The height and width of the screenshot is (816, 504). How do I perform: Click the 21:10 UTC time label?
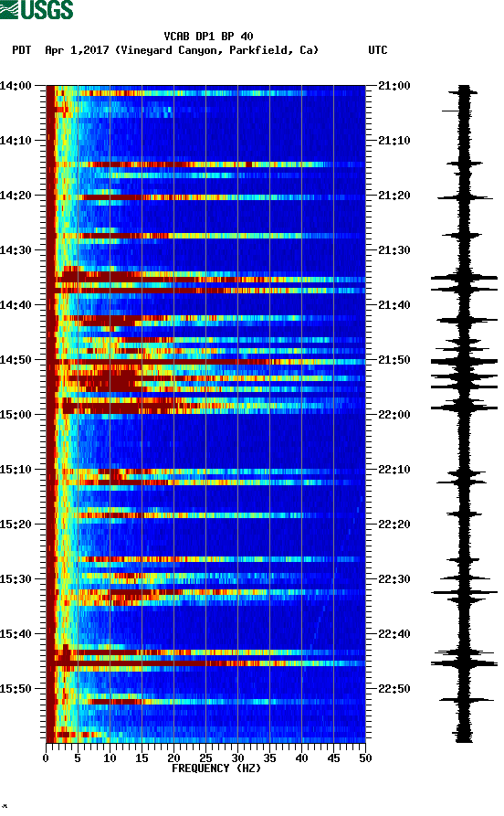(394, 141)
